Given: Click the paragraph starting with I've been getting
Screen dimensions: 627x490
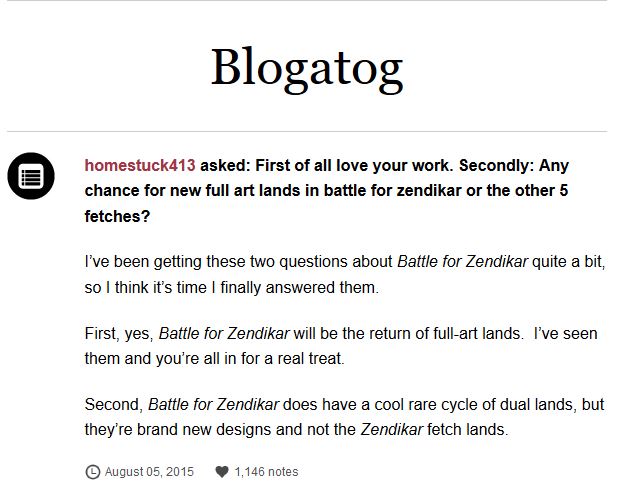Looking at the screenshot, I should [x=345, y=274].
